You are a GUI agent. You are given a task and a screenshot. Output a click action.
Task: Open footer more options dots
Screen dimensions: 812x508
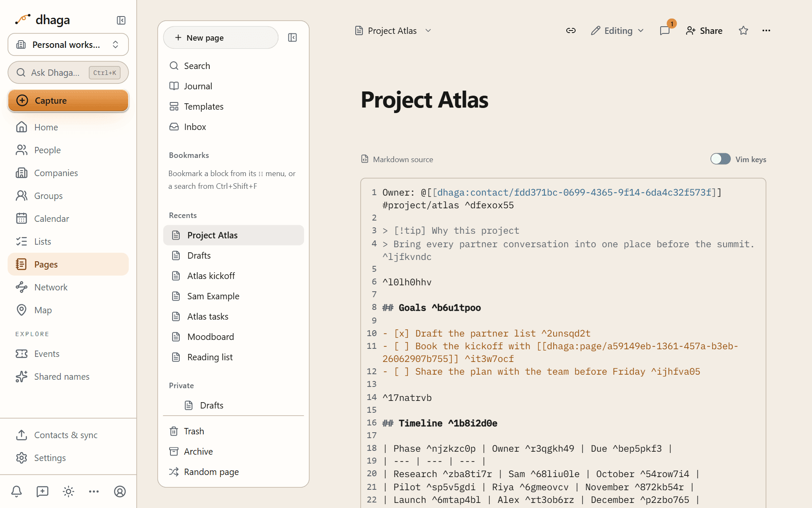94,491
